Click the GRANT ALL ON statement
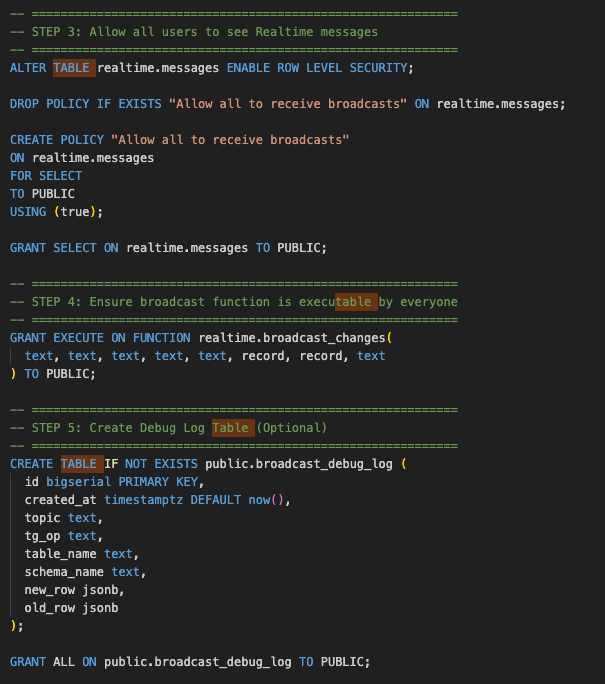 point(190,661)
